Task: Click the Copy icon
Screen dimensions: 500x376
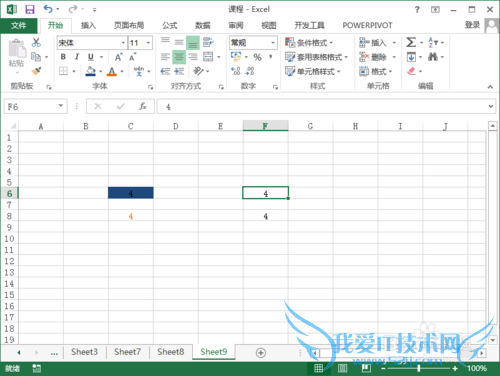Action: [x=36, y=57]
